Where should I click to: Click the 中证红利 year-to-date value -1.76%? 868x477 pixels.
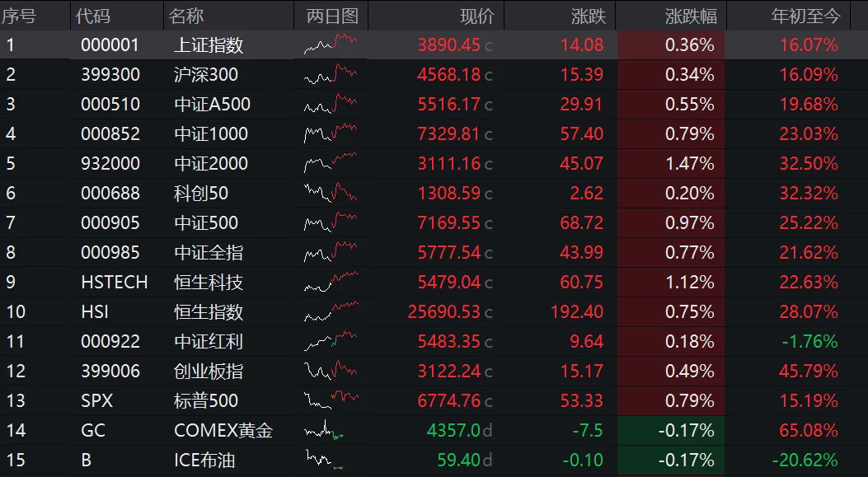tap(809, 341)
